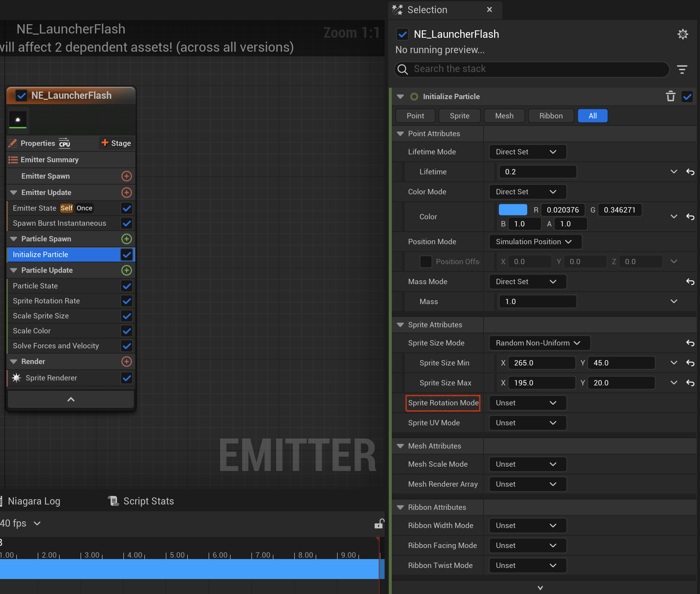Reset Sprite Size Mode to default
The image size is (700, 594).
pyautogui.click(x=690, y=343)
